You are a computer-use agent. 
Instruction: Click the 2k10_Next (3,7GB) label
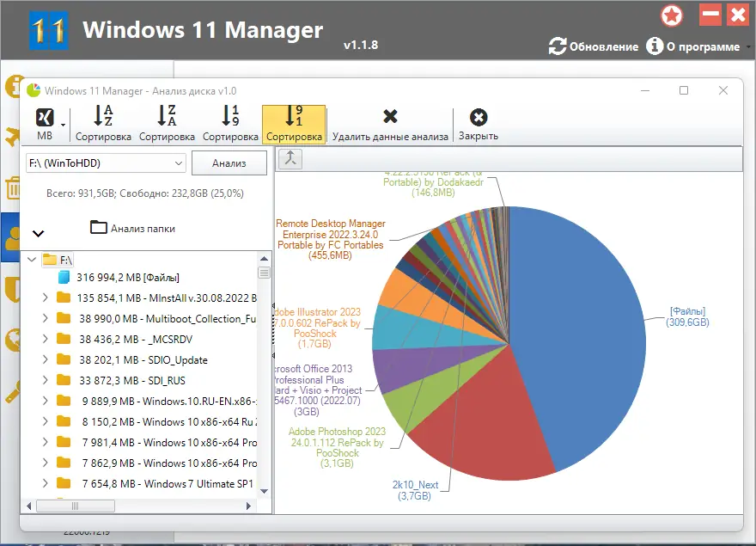[415, 490]
